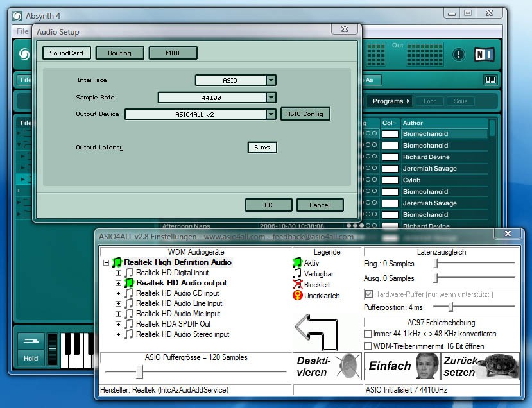Click OK in Audio Setup
The height and width of the screenshot is (408, 532).
click(x=268, y=205)
